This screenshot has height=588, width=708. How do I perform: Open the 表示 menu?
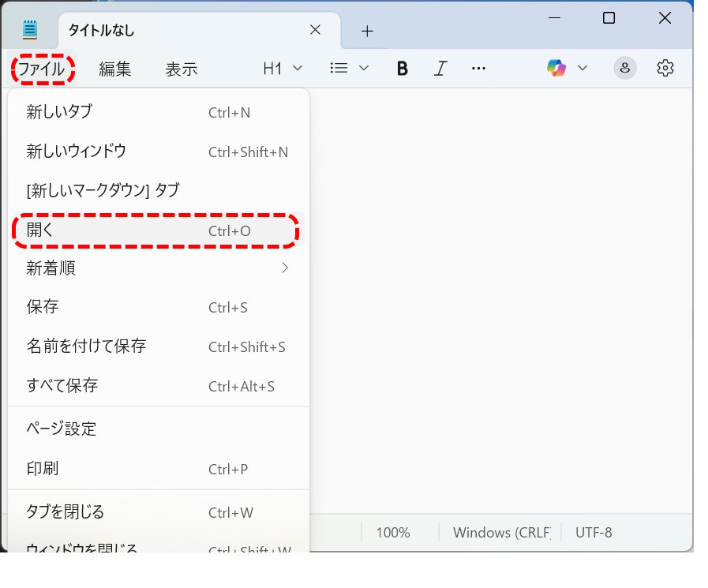[182, 69]
